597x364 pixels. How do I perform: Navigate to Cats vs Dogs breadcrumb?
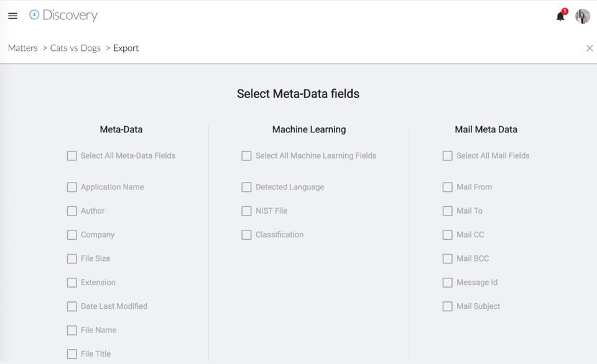75,48
